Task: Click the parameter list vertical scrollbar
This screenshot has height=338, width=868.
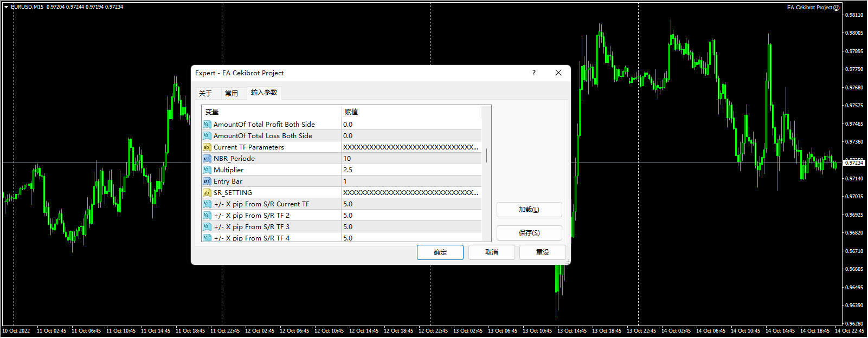Action: 486,156
